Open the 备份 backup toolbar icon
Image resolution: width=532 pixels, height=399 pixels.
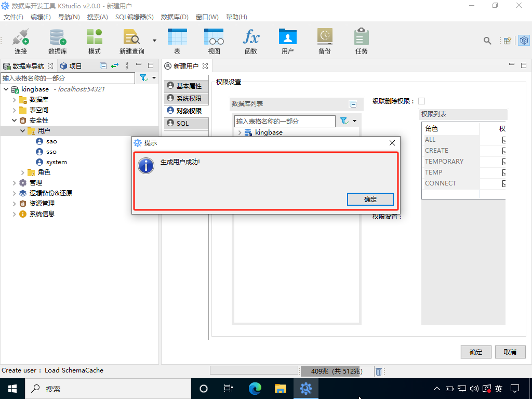pyautogui.click(x=324, y=41)
